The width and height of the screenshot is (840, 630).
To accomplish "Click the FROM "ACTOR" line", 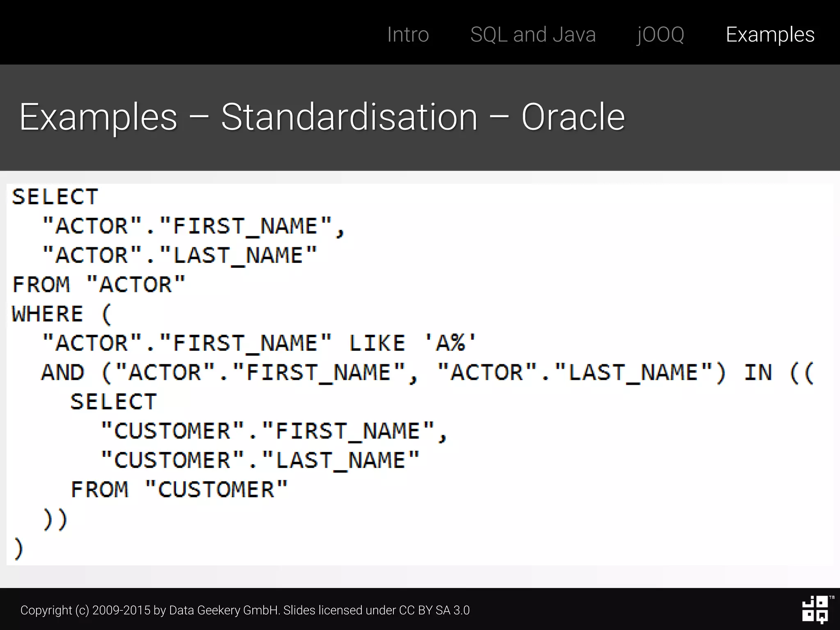I will 99,285.
